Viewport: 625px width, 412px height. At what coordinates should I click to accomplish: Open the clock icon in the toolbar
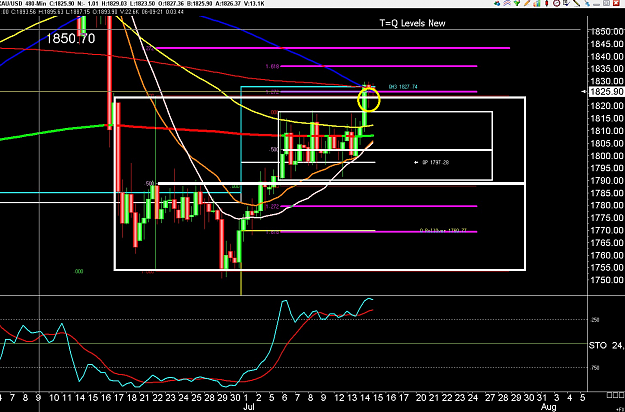click(x=556, y=3)
